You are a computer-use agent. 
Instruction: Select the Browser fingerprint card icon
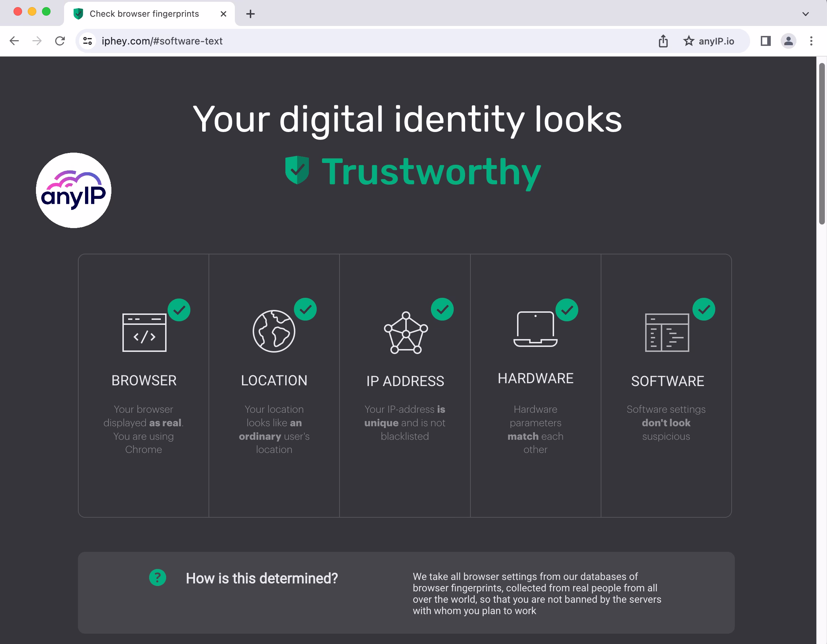click(144, 332)
